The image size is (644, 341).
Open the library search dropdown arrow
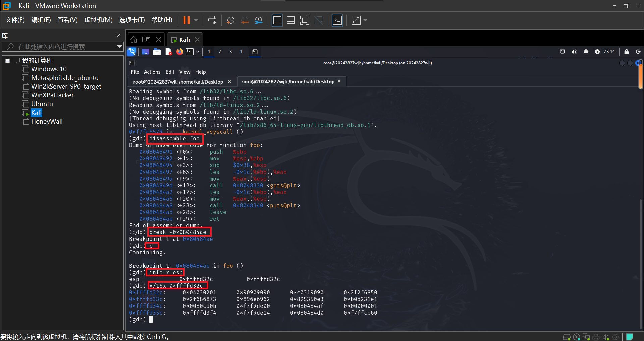[x=119, y=47]
